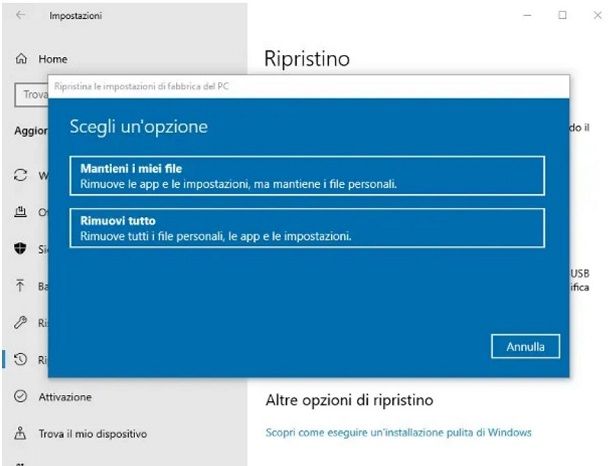Select the Windows Update sync arrows icon
Viewport: 610px width, 466px height.
(x=20, y=175)
